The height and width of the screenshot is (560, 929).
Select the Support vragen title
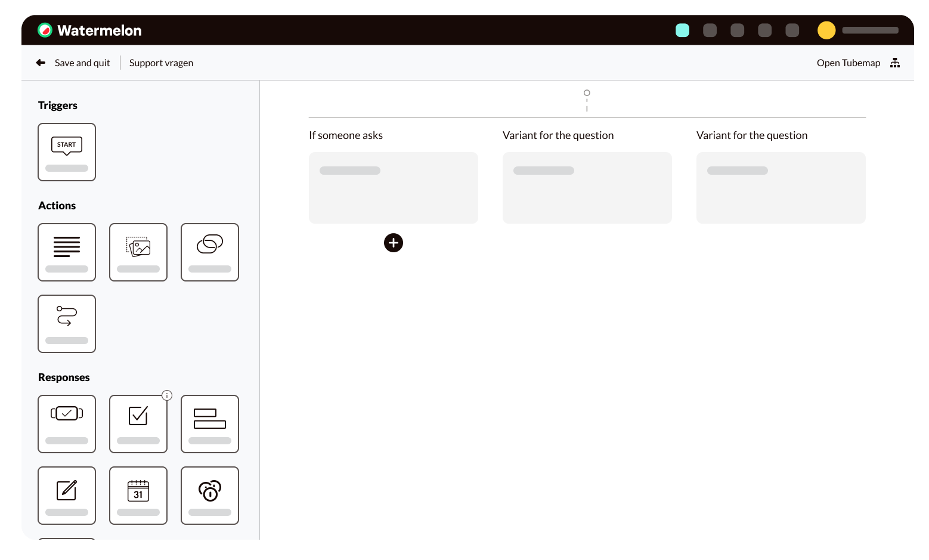click(x=161, y=63)
